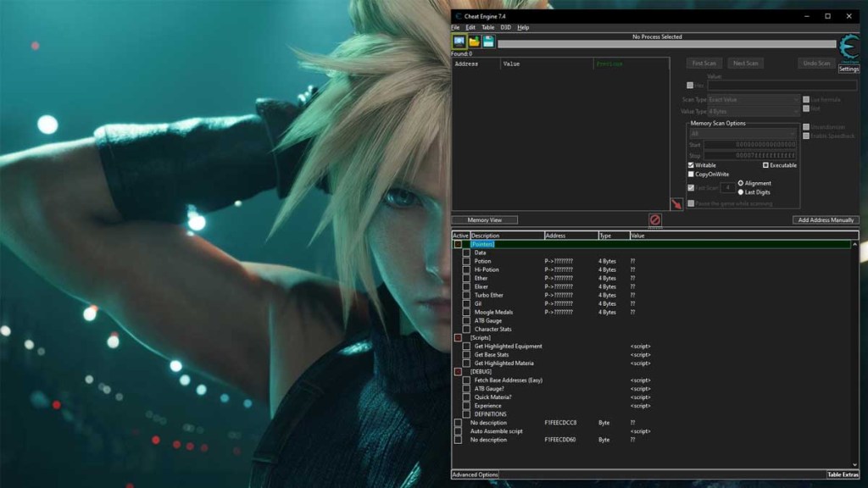The width and height of the screenshot is (868, 488).
Task: Open the Value Type dropdown
Action: 754,111
